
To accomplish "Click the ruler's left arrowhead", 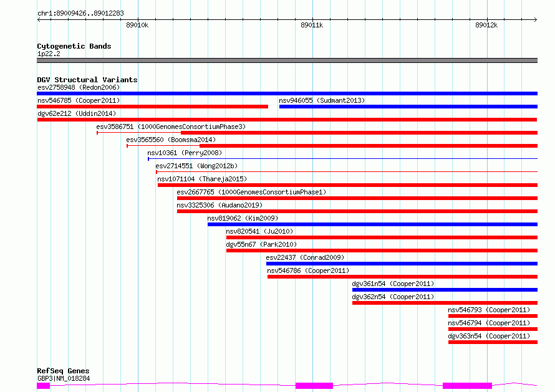I will pyautogui.click(x=39, y=19).
